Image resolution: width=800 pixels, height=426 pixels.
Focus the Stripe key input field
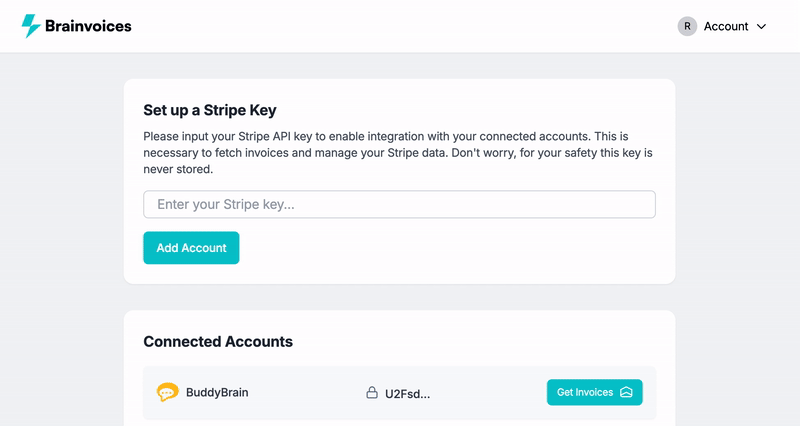point(399,205)
